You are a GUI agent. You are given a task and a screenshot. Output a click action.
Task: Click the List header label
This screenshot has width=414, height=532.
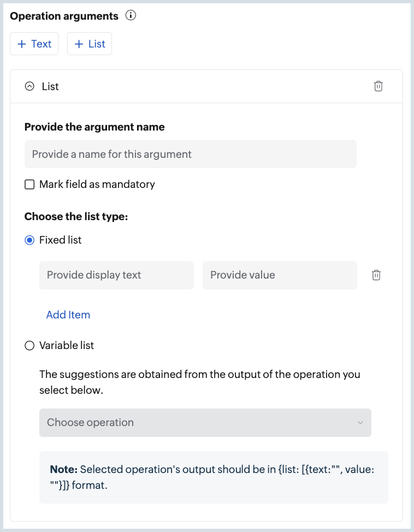(49, 86)
